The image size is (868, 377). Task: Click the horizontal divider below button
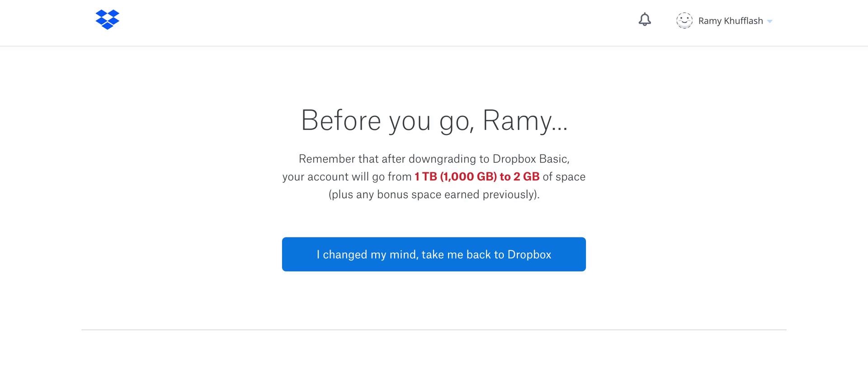(434, 330)
